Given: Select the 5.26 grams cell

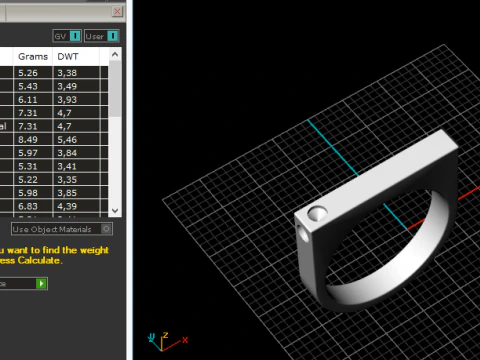Looking at the screenshot, I should coord(33,73).
